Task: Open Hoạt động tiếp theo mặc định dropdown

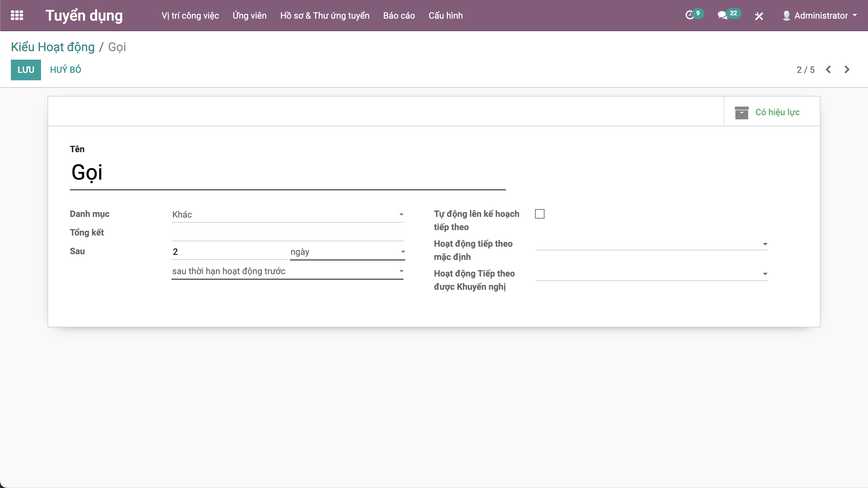Action: 651,244
